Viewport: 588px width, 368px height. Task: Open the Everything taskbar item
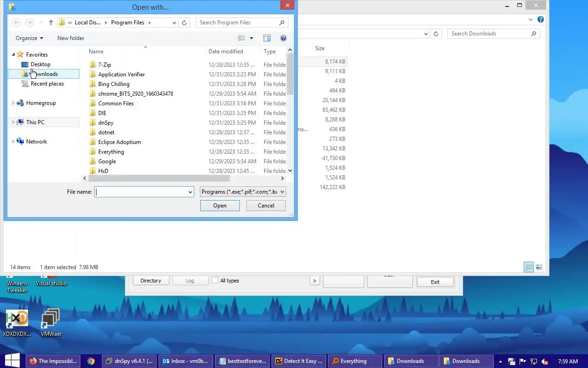tap(356, 361)
